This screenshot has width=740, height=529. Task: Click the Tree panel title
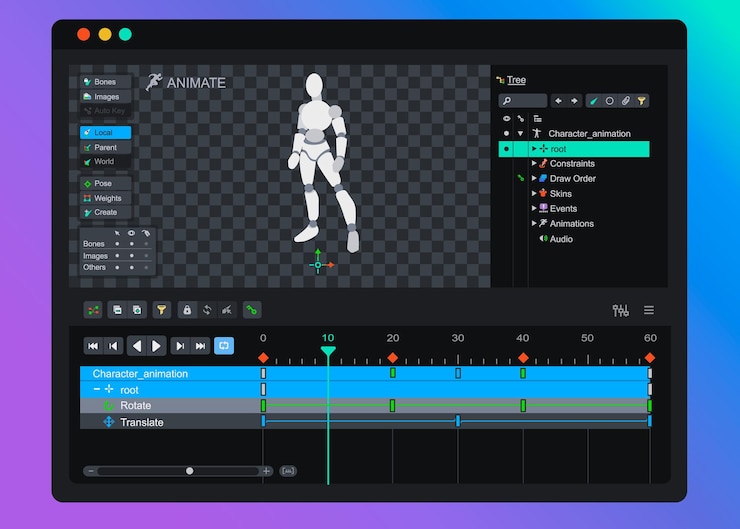click(x=516, y=80)
